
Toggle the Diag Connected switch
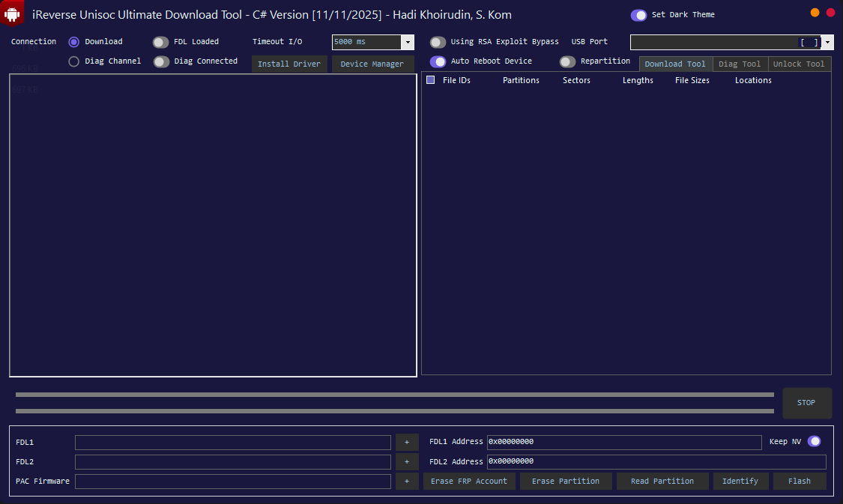pyautogui.click(x=160, y=61)
